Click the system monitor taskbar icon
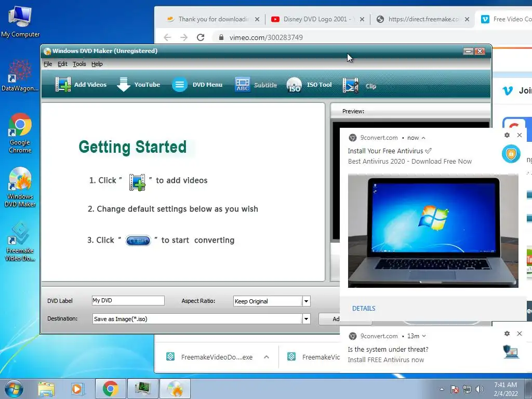Viewport: 532px width, 399px height. (x=142, y=389)
